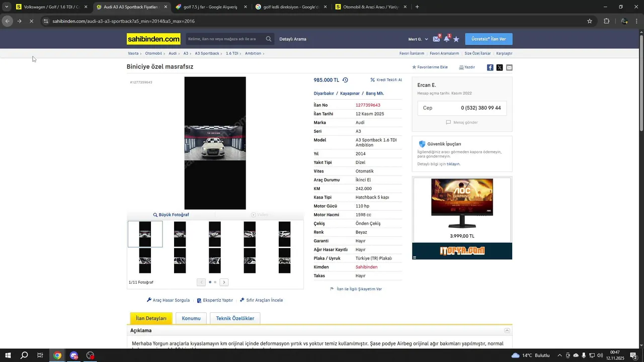This screenshot has width=644, height=362.
Task: Open Chrome extensions puzzle icon
Action: point(606,21)
